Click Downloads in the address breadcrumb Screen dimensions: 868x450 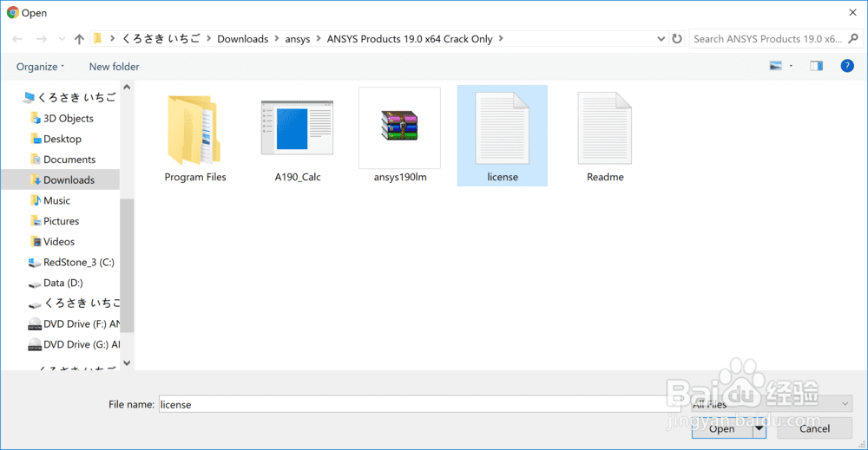coord(242,39)
